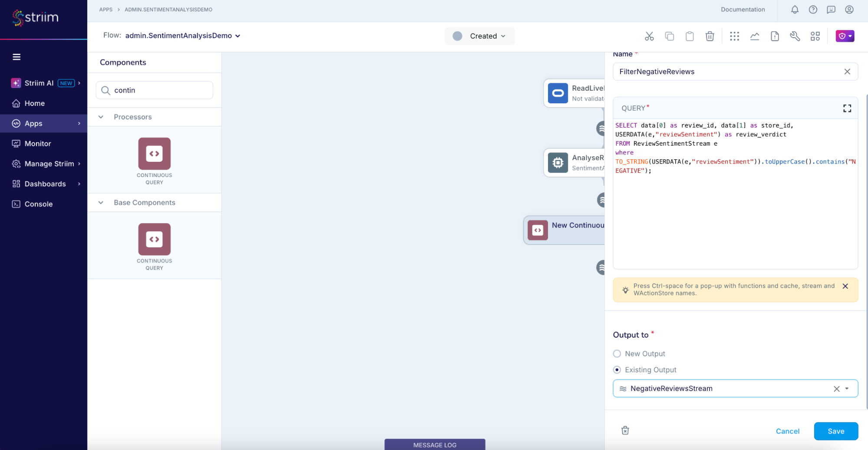Click the wrench settings icon
868x450 pixels.
[x=795, y=36]
